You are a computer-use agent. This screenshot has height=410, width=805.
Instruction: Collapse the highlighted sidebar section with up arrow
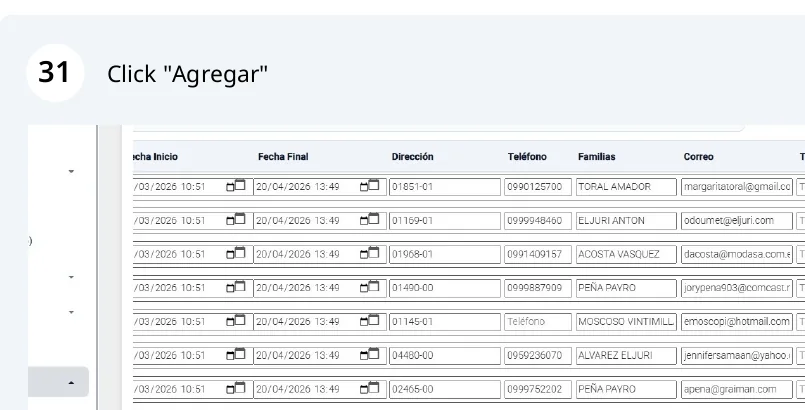[x=71, y=383]
